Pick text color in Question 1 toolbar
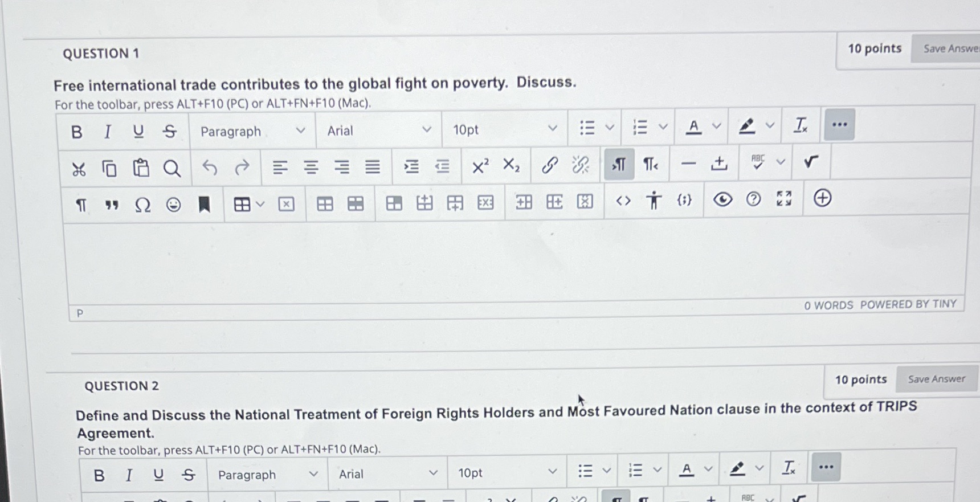The width and height of the screenshot is (980, 502). tap(693, 126)
